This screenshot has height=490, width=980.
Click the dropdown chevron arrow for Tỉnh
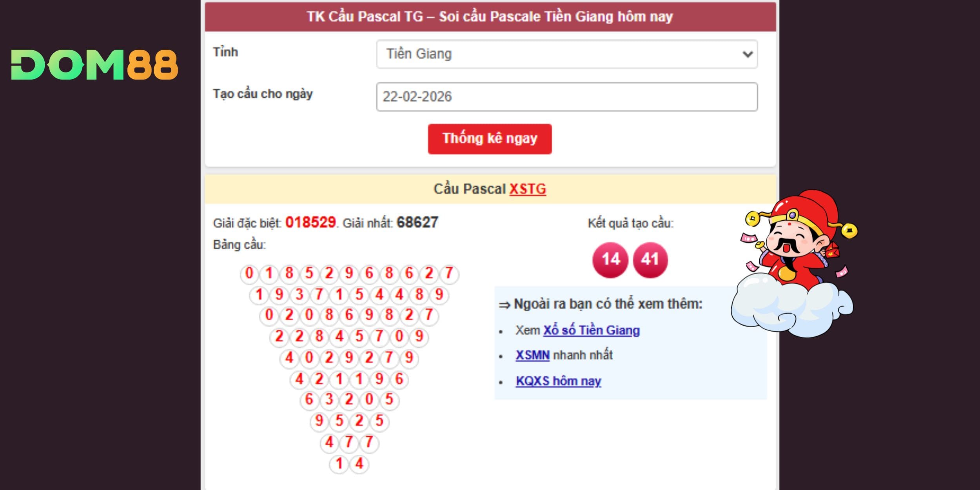[x=748, y=54]
